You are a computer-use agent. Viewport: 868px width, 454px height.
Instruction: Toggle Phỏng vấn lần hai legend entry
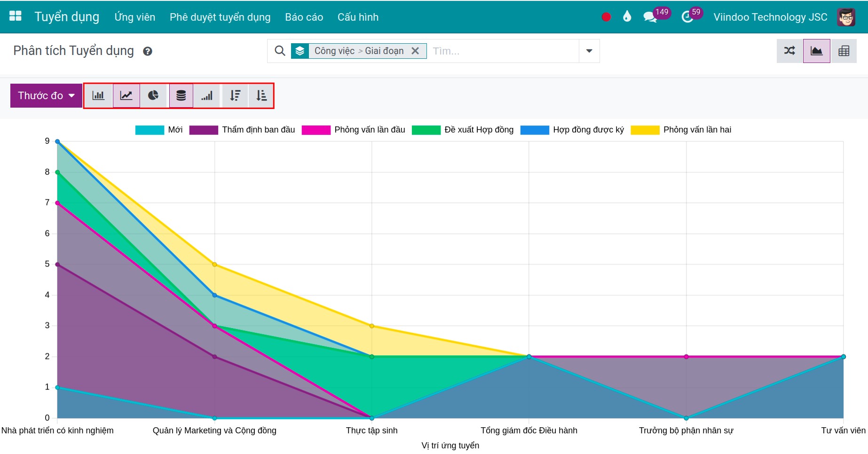[681, 130]
